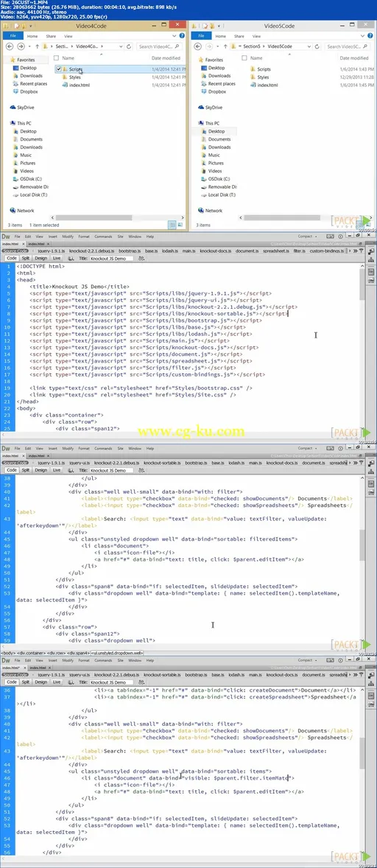Screen dimensions: 377x868
Task: Open Insert menu in frame showing DOCTYPE line
Action: [52, 237]
